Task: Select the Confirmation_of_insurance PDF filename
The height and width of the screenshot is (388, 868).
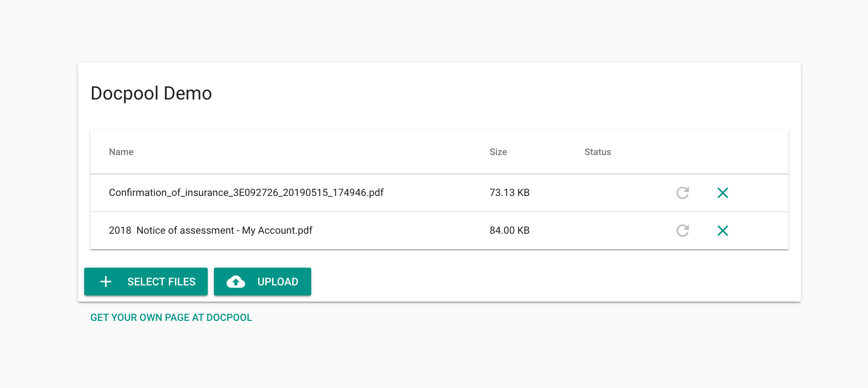Action: tap(246, 192)
